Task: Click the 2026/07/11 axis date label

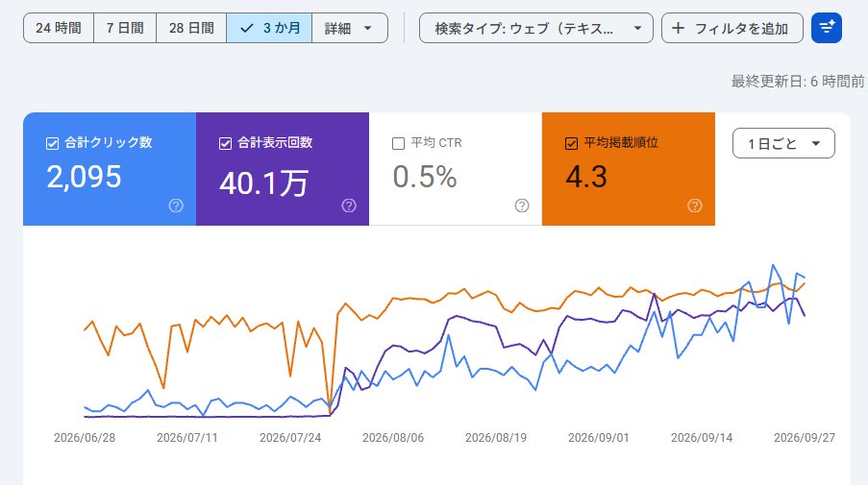Action: [x=187, y=437]
